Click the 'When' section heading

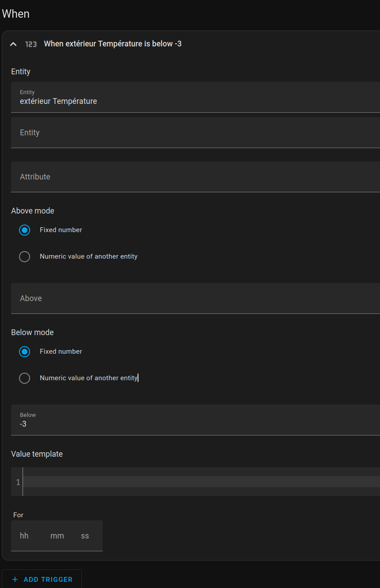(x=16, y=14)
